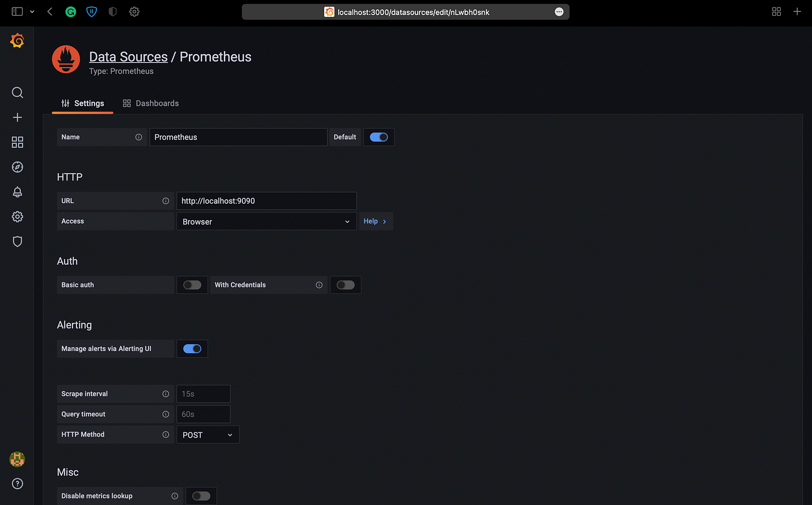Open the search magnifier in the sidebar
This screenshot has height=505, width=812.
point(17,93)
